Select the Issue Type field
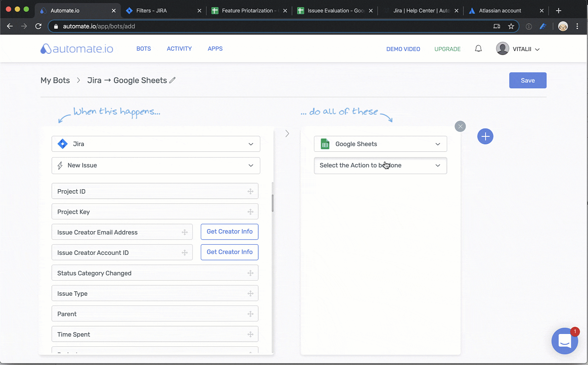 click(155, 293)
